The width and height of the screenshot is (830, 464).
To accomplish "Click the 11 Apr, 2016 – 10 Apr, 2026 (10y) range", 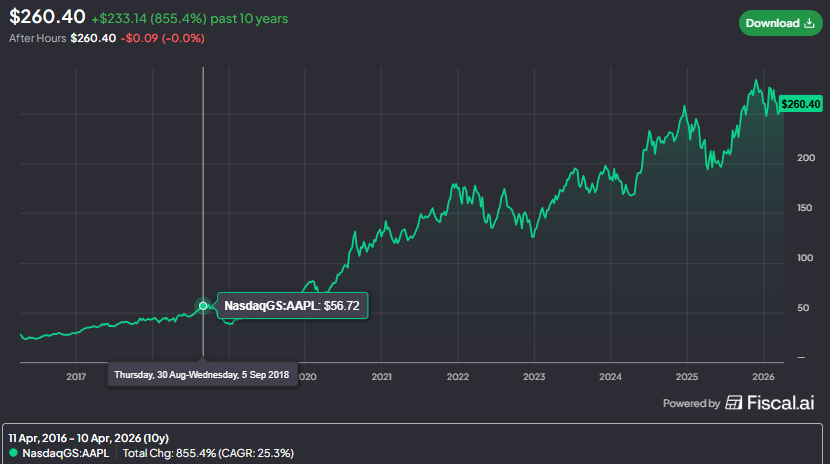I will 88,438.
